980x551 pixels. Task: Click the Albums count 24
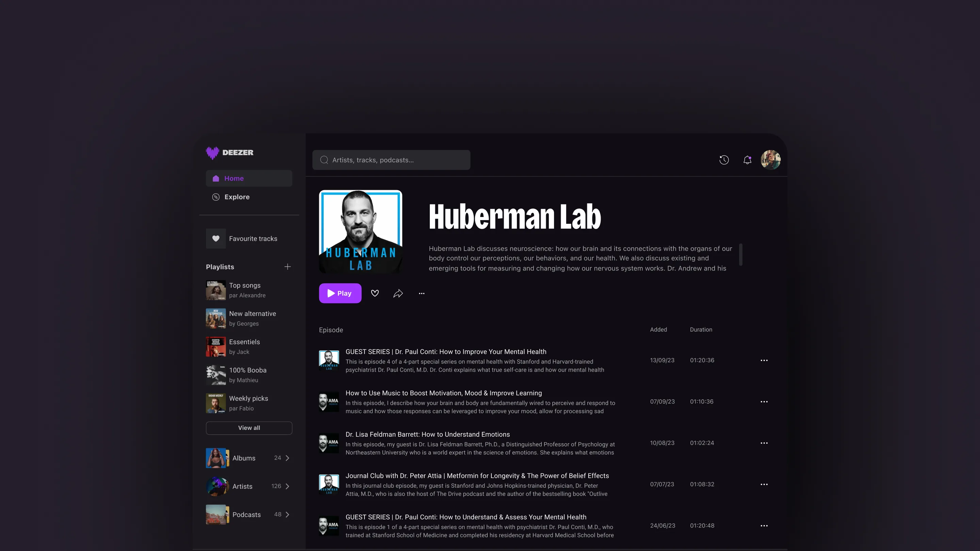(278, 458)
